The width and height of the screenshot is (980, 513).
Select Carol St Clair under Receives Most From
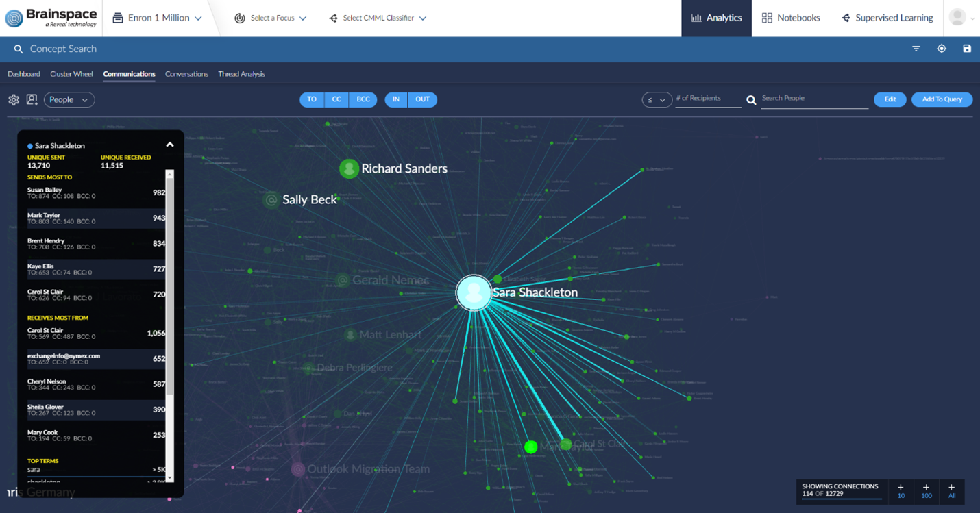[x=96, y=334]
